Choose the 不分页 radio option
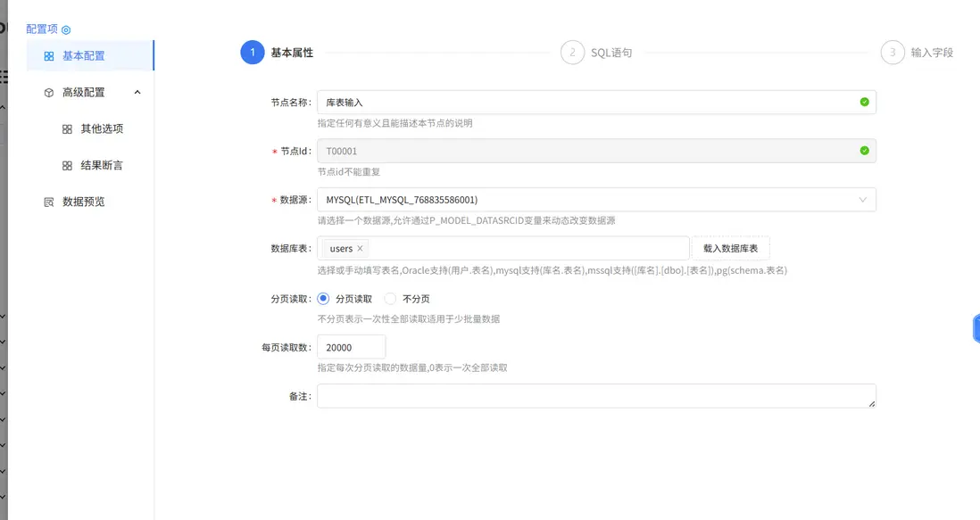 pos(392,299)
